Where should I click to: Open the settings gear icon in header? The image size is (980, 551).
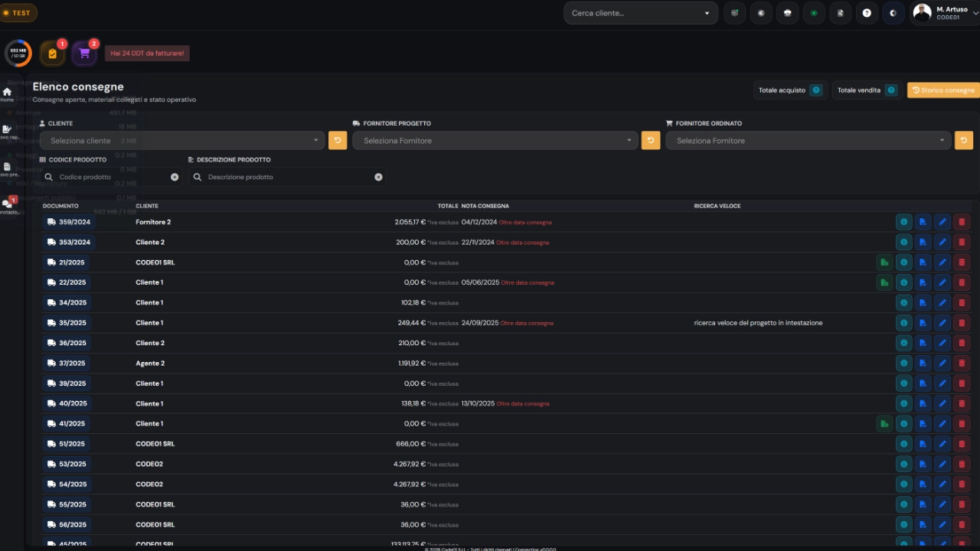click(x=893, y=13)
